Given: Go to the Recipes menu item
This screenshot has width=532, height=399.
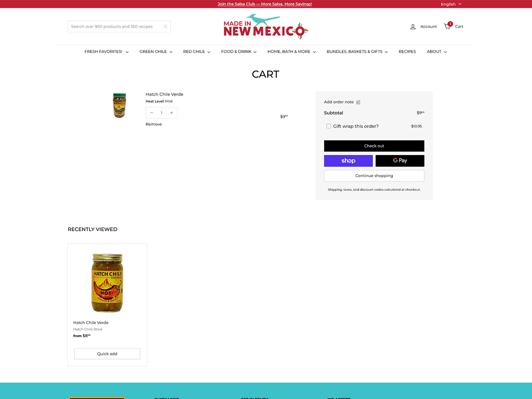Looking at the screenshot, I should pos(407,52).
